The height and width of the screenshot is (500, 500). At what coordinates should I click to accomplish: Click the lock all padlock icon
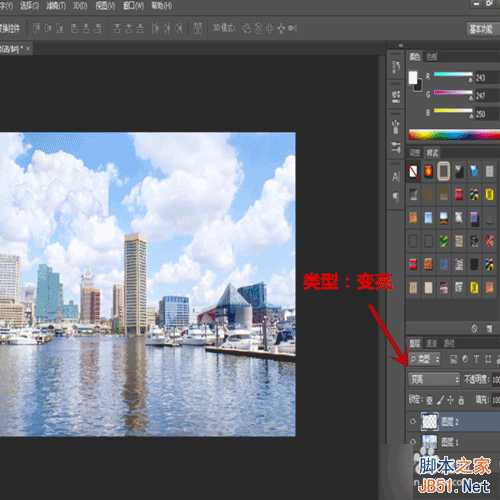tap(461, 400)
